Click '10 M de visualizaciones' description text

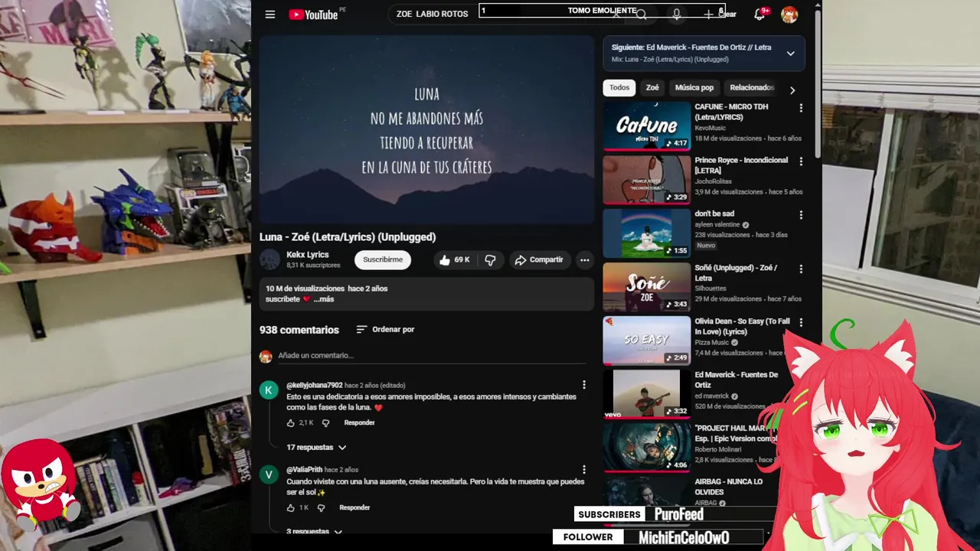305,289
